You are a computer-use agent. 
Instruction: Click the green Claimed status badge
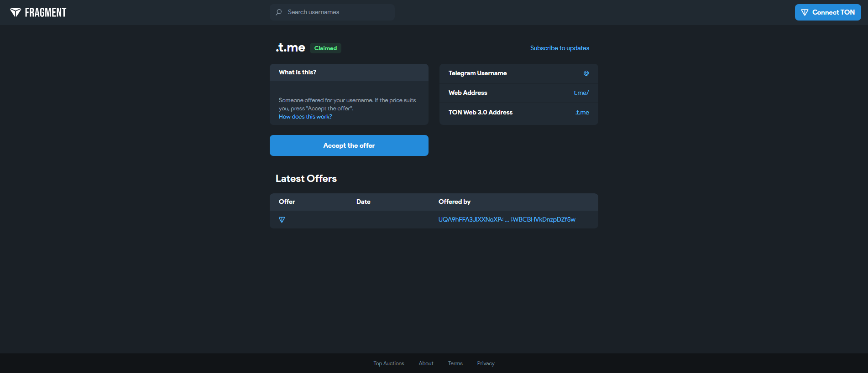coord(325,48)
